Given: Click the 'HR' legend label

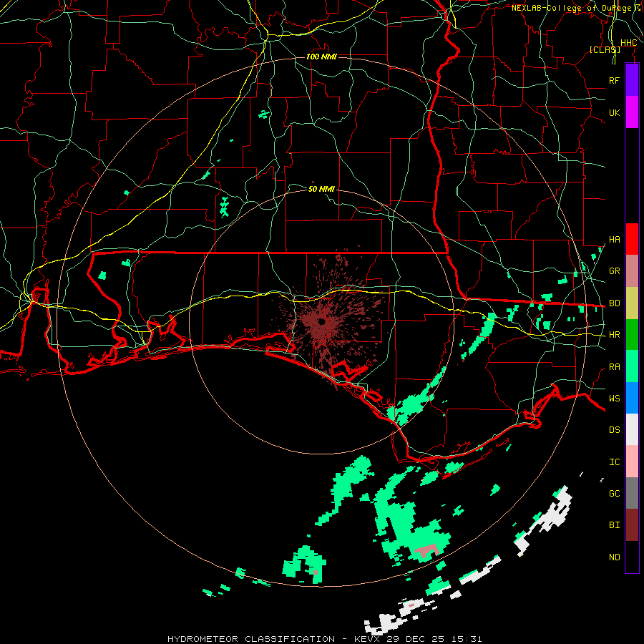Looking at the screenshot, I should (x=614, y=335).
